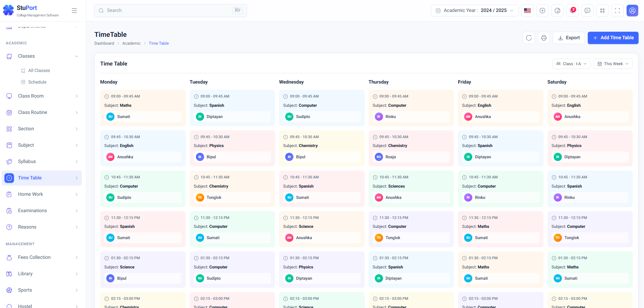Expand the Class Room chevron
This screenshot has width=644, height=308.
click(x=77, y=96)
